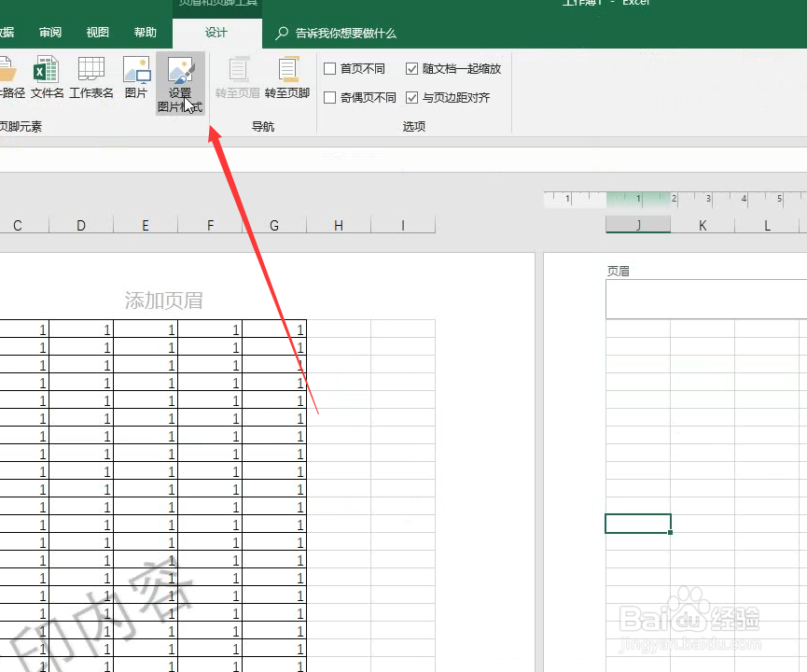Insert File Path (路径) element
Image resolution: width=807 pixels, height=672 pixels.
point(10,77)
